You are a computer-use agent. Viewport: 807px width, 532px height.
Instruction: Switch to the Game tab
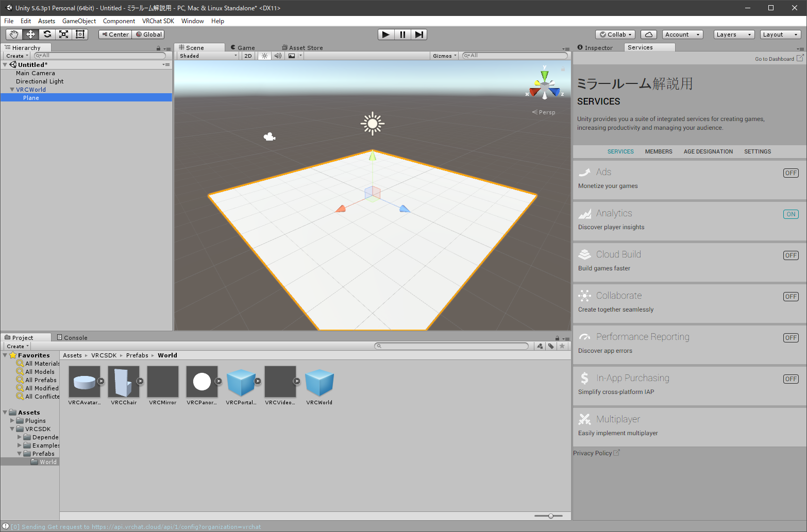(243, 48)
